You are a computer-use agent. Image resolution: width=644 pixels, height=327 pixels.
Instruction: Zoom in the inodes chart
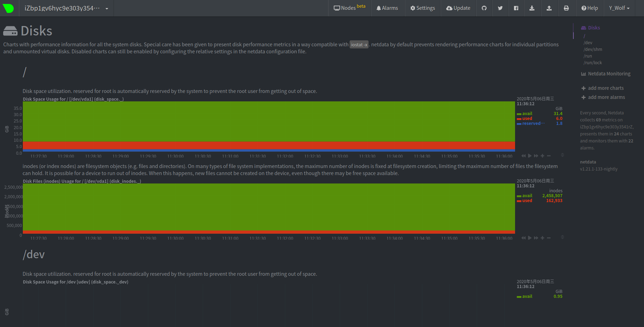coord(542,238)
